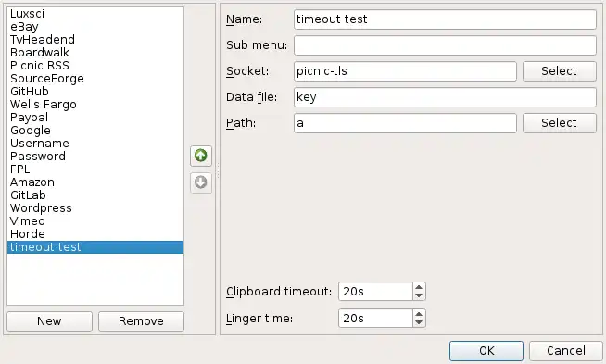This screenshot has height=364, width=606.
Task: Decrease Clipboard timeout with down stepper arrow
Action: click(419, 295)
